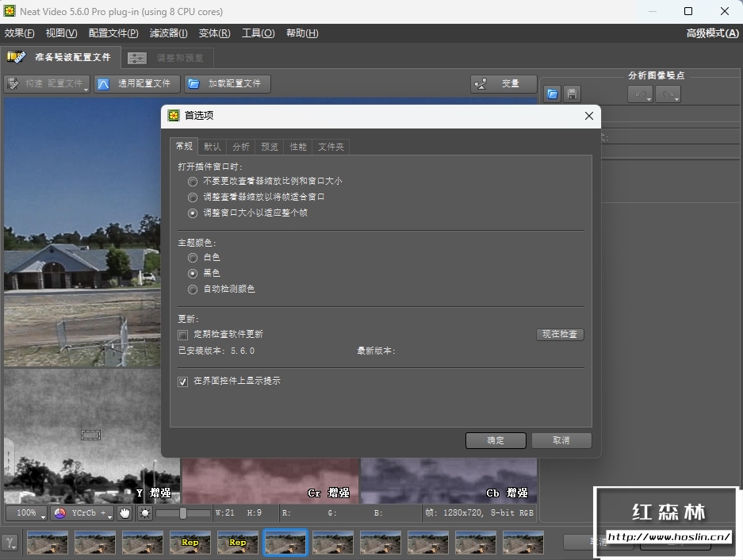Click the Cr enhanced (Cr 增强) channel preview

(x=270, y=481)
